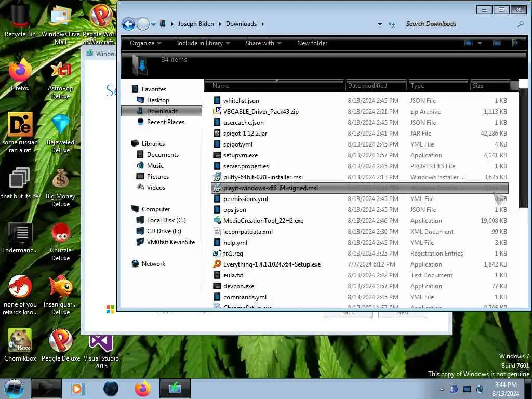Open Peggle Deluxe desktop icon
Viewport: 532px width, 399px height.
click(60, 345)
